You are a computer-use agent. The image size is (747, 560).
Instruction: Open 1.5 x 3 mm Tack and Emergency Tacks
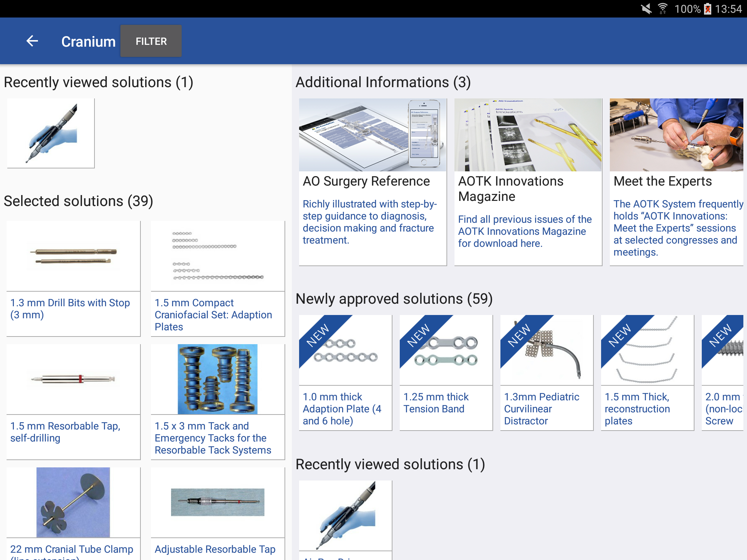(x=218, y=402)
